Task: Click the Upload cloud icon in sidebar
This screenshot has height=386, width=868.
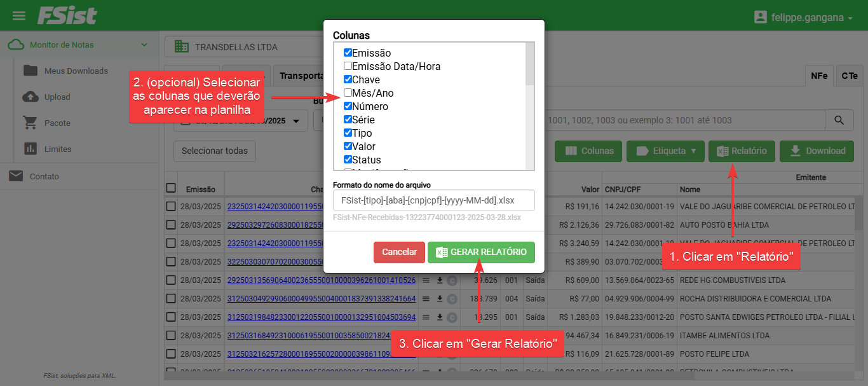Action: pyautogui.click(x=30, y=97)
